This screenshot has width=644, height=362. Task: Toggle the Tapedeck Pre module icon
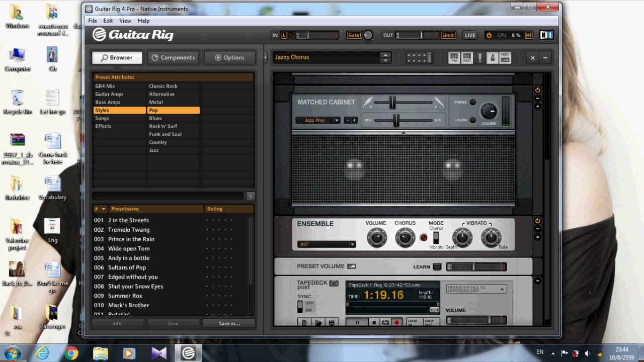[454, 57]
